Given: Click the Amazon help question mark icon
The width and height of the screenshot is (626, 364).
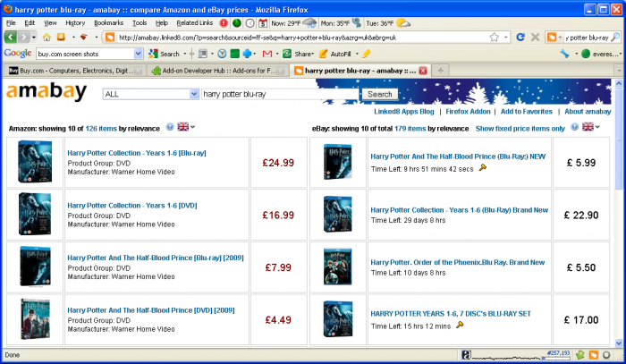Looking at the screenshot, I should (x=170, y=127).
